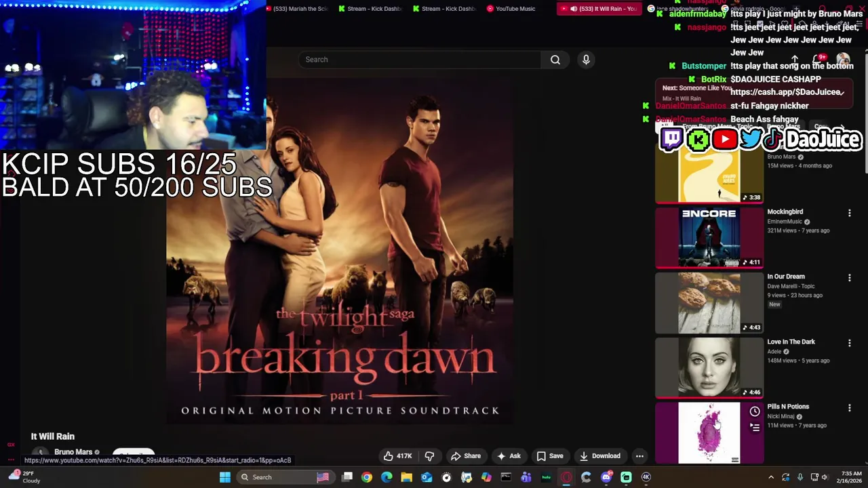Click the YouTube search magnifier button
The image size is (868, 488).
(555, 60)
